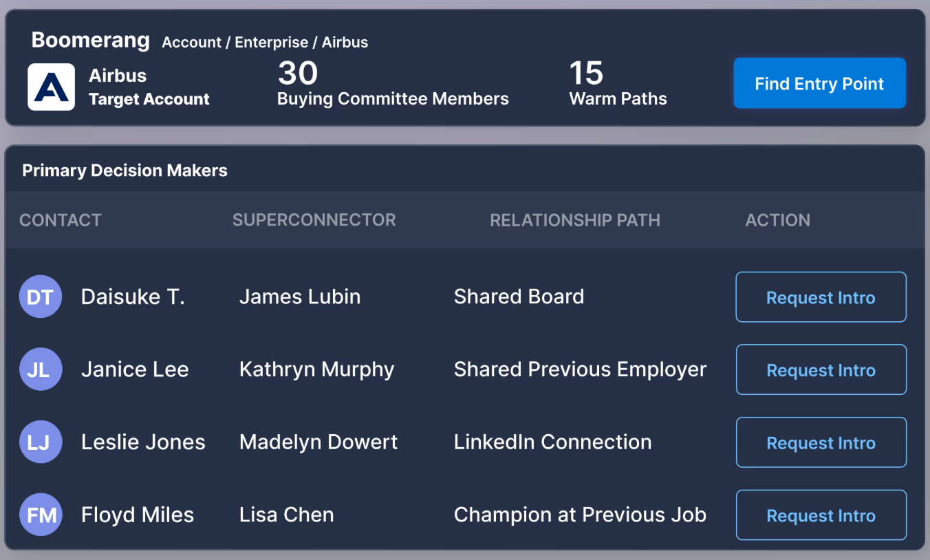View the 30 Buying Committee Members stat

pyautogui.click(x=393, y=83)
